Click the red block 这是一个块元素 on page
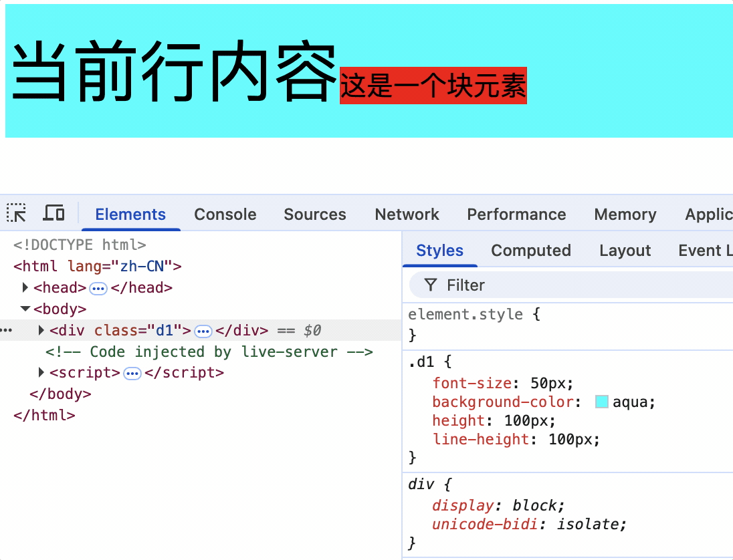The width and height of the screenshot is (733, 560). click(433, 86)
